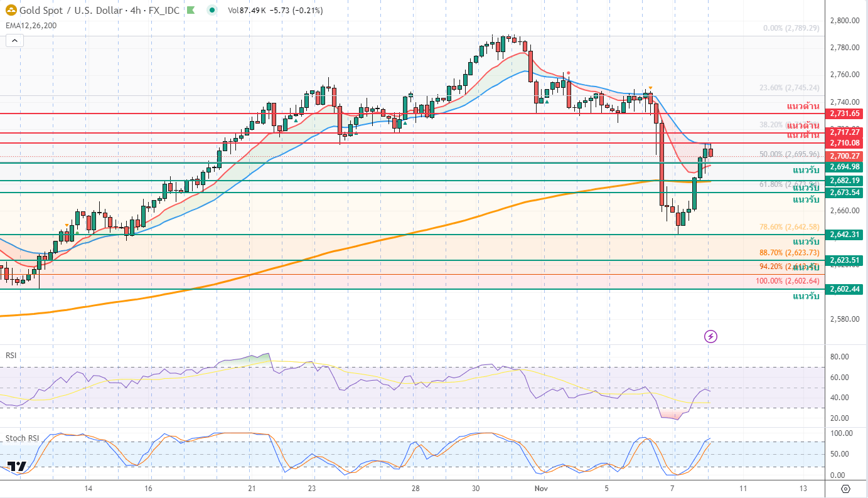
Task: Click the 2,602.44 support price label
Action: click(844, 289)
